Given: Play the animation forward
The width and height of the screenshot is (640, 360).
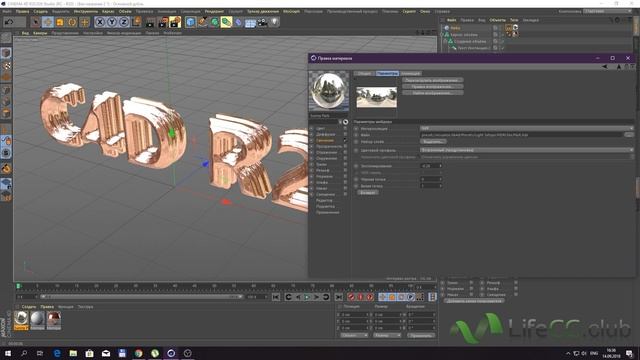Looking at the screenshot, I should pos(307,297).
